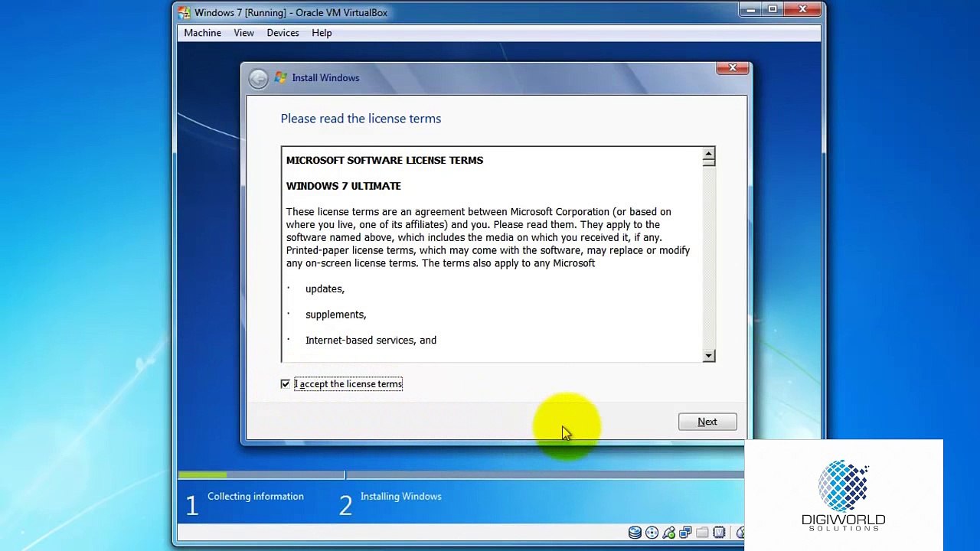The width and height of the screenshot is (980, 551).
Task: Close the Install Windows dialog
Action: [733, 68]
